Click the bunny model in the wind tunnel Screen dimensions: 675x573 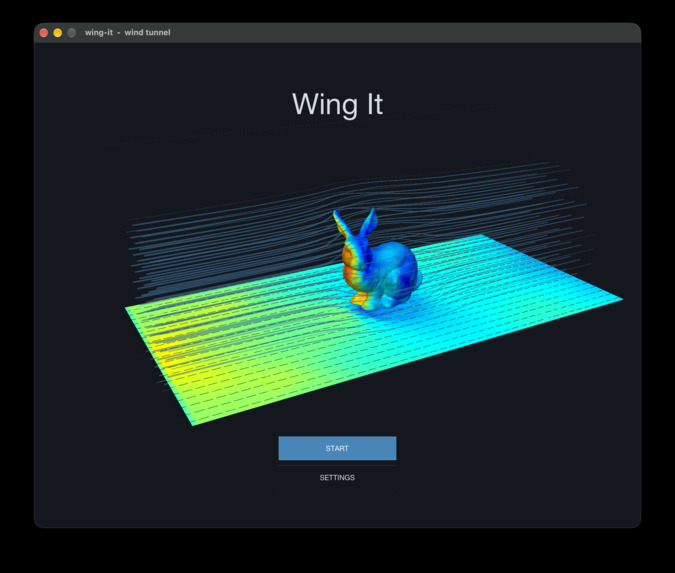[376, 260]
